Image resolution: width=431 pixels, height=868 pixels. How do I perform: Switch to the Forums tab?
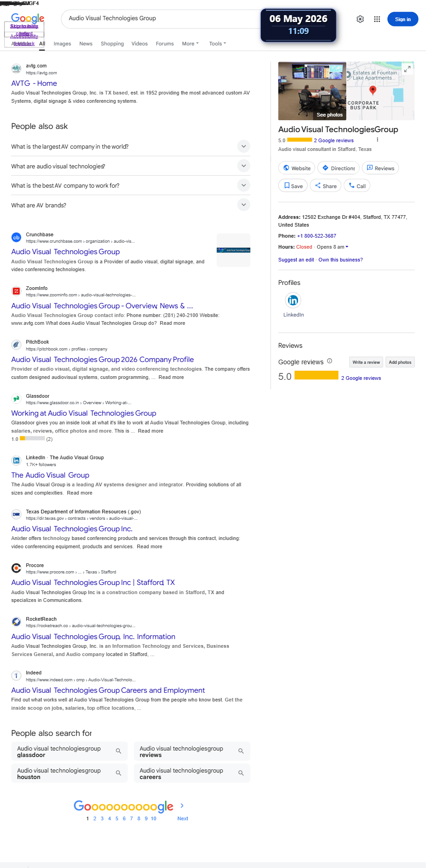pyautogui.click(x=165, y=44)
